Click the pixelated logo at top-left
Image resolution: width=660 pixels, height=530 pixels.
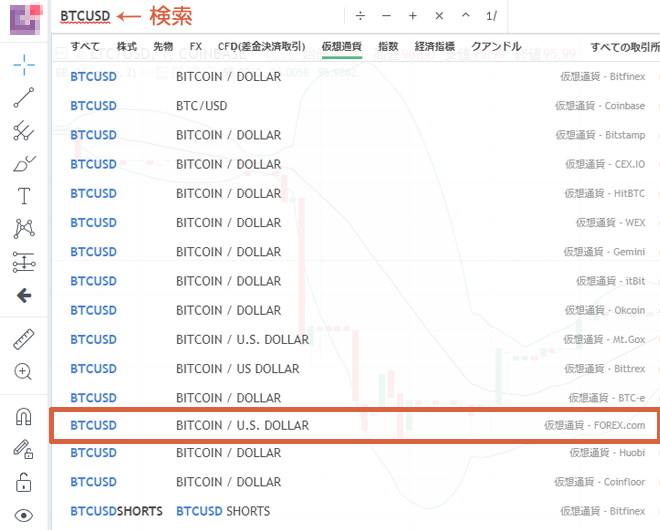26,19
